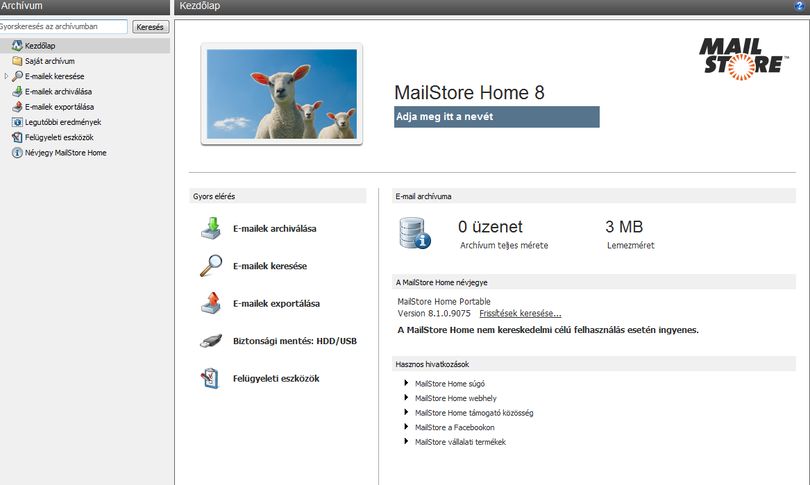Image resolution: width=810 pixels, height=485 pixels.
Task: Click the quick search input field in archive
Action: click(63, 26)
